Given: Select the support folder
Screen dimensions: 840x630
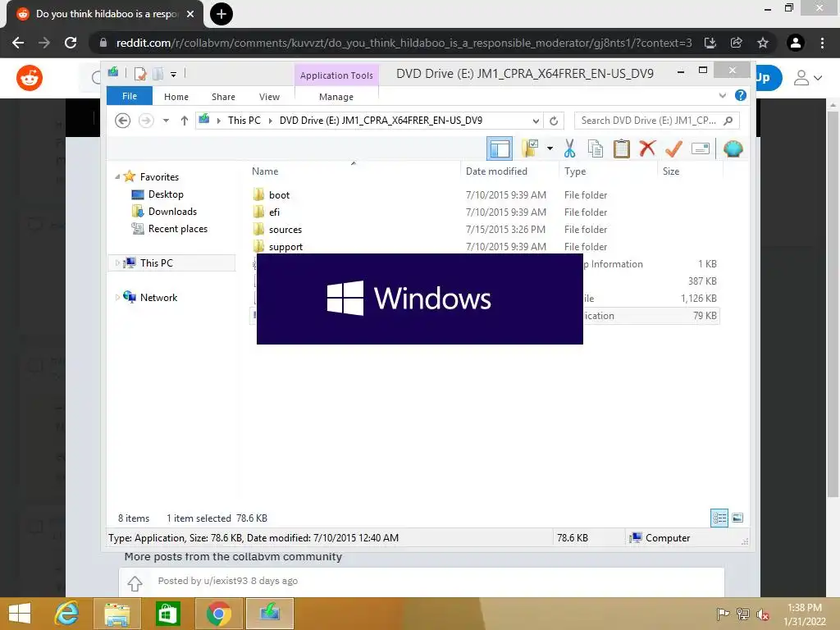Looking at the screenshot, I should (285, 246).
